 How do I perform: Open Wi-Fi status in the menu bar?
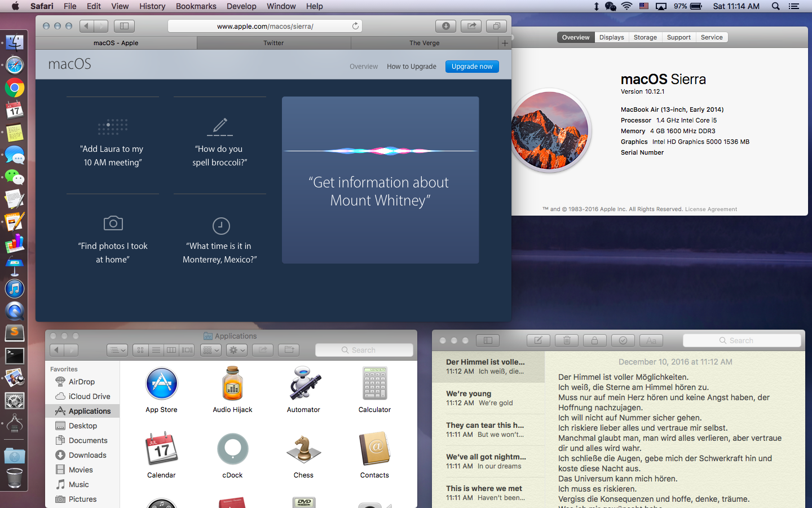[626, 6]
